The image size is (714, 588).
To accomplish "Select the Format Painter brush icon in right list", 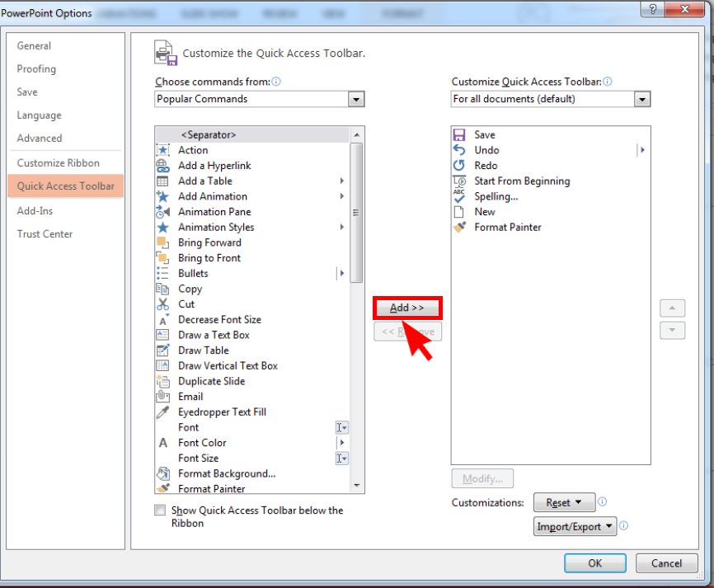I will [459, 228].
